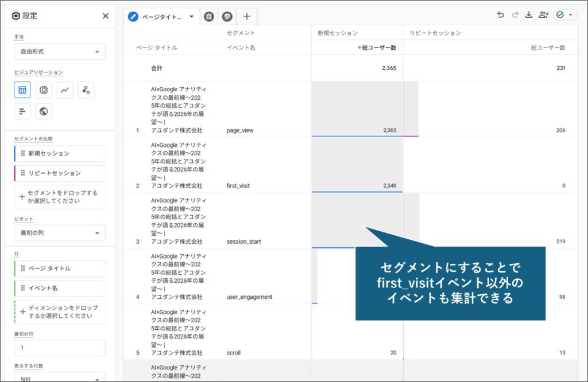Open the green checkmark status dropdown
The width and height of the screenshot is (588, 382).
[565, 15]
